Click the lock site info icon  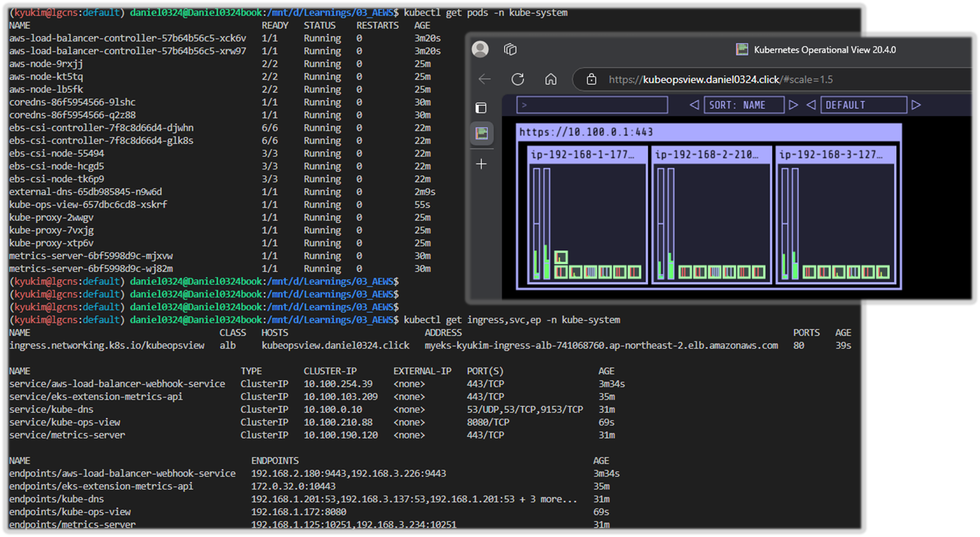click(x=592, y=79)
